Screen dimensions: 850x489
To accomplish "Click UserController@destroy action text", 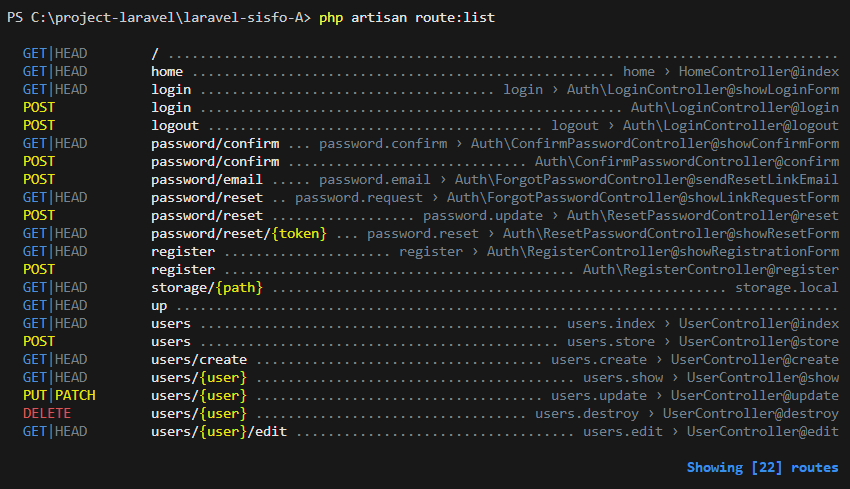I will pos(750,414).
